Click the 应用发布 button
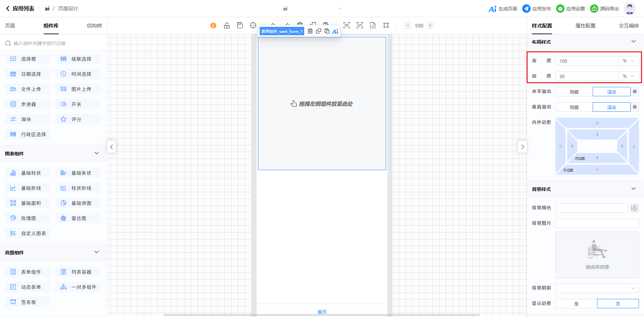 pos(537,9)
